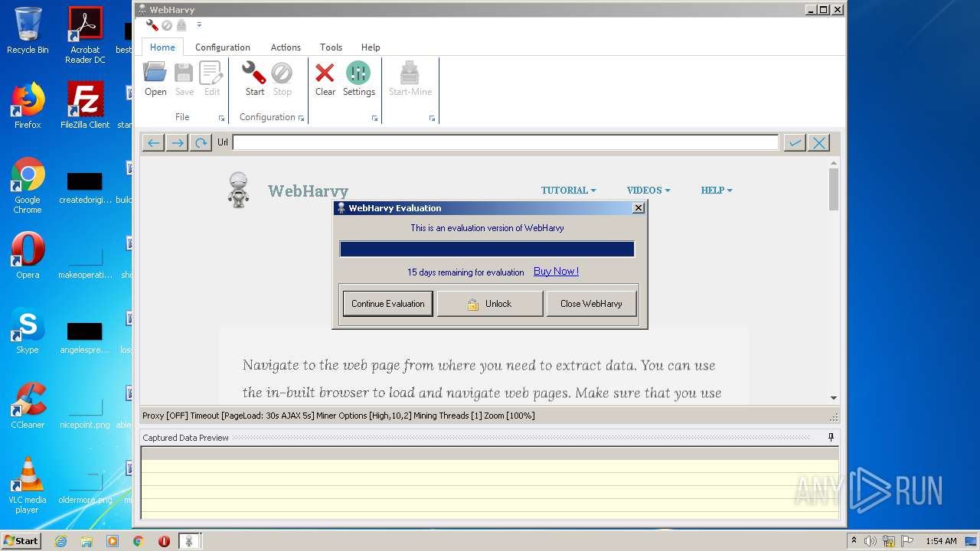Cancel page loading with the X button
The width and height of the screenshot is (980, 551).
tap(818, 143)
